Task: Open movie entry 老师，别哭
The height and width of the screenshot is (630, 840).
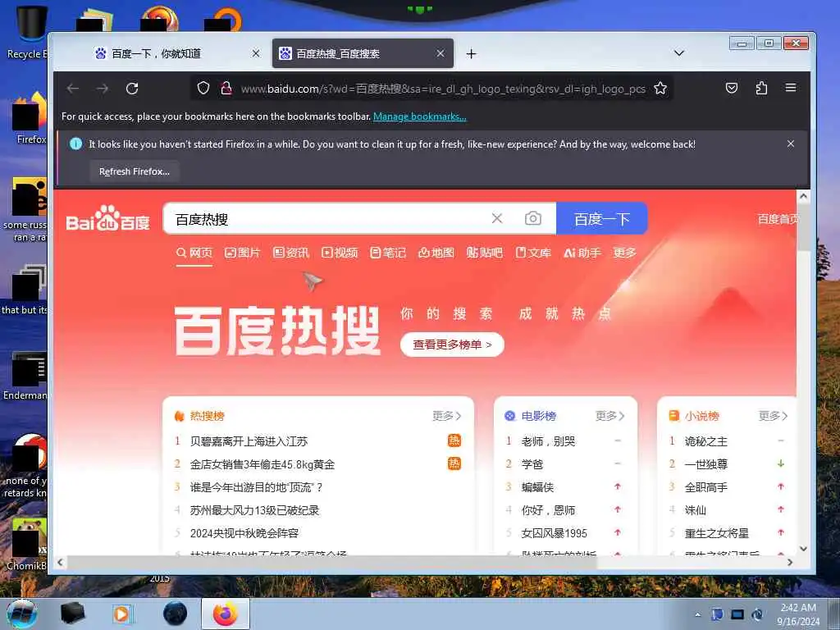Action: click(548, 441)
